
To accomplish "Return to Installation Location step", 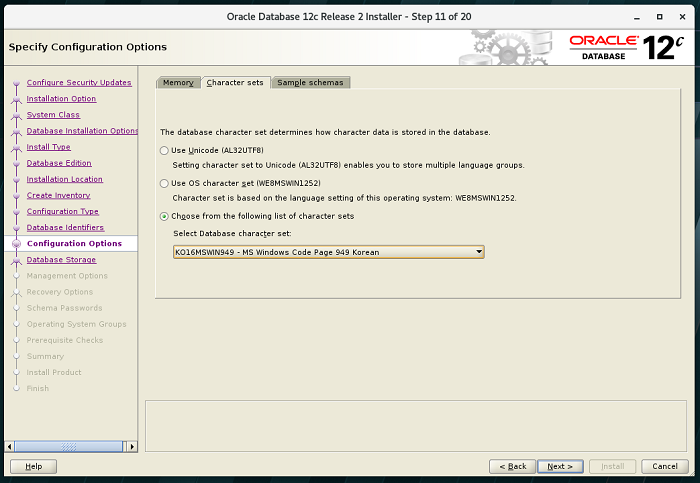I will coord(65,179).
